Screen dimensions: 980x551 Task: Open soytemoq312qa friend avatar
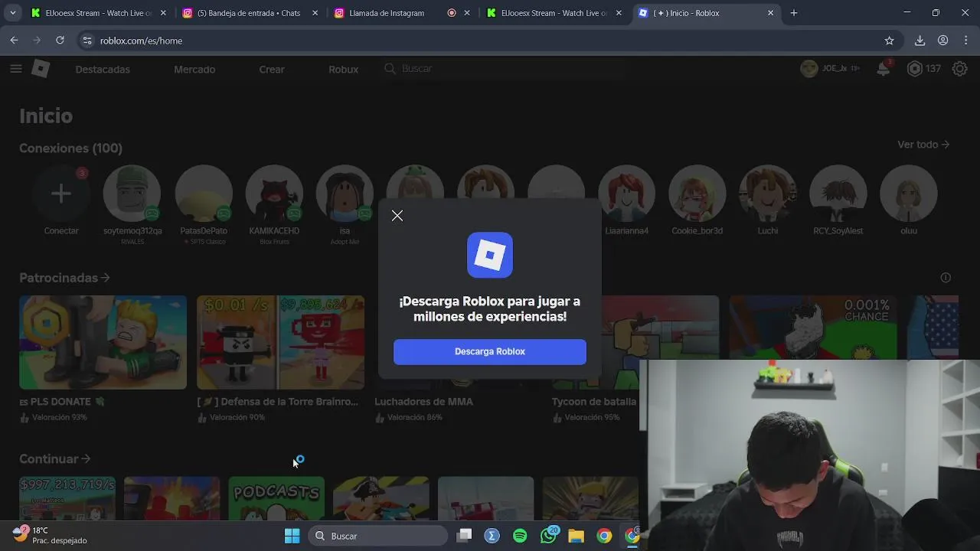[x=132, y=194]
